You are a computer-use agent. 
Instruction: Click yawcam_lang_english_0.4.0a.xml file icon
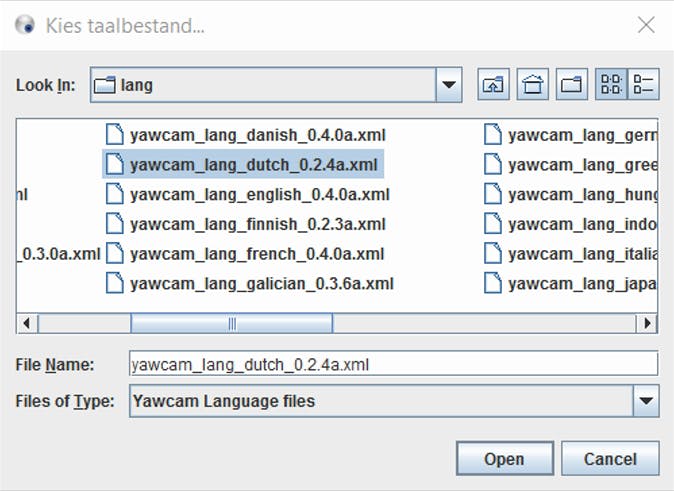coord(116,194)
